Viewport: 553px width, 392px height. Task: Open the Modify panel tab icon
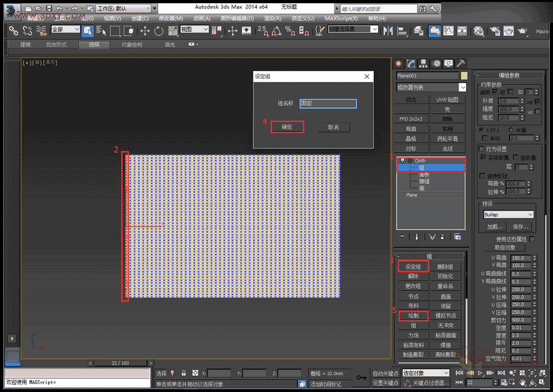pyautogui.click(x=411, y=63)
